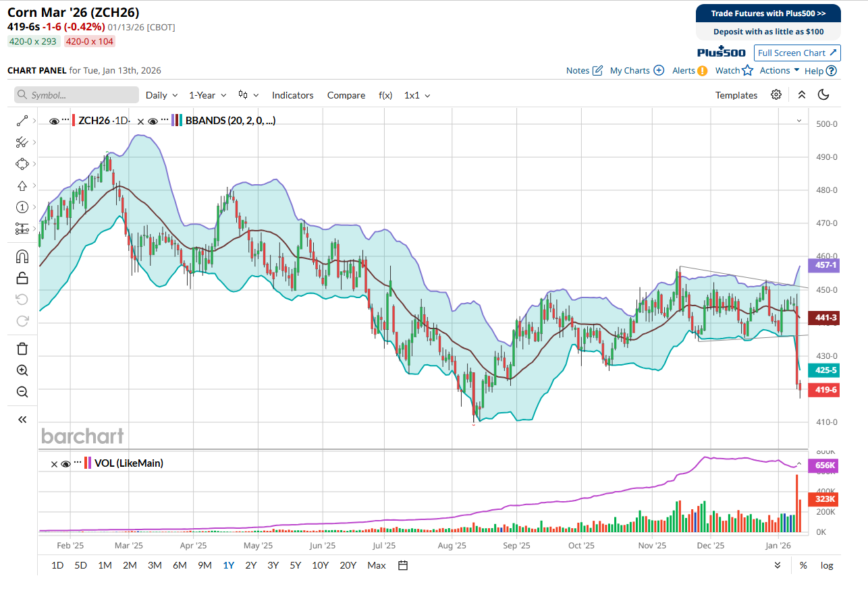Enable the magnet snap tool
The width and height of the screenshot is (868, 603).
22,256
